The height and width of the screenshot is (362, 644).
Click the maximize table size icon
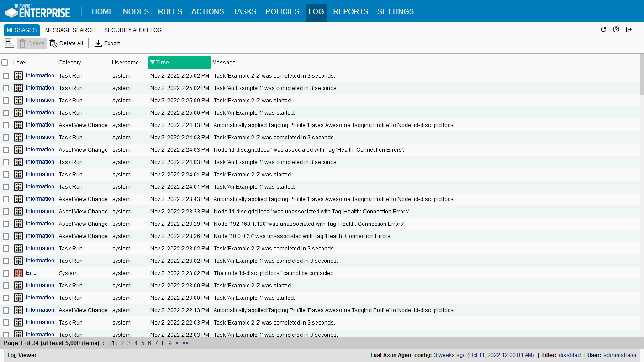tap(9, 43)
